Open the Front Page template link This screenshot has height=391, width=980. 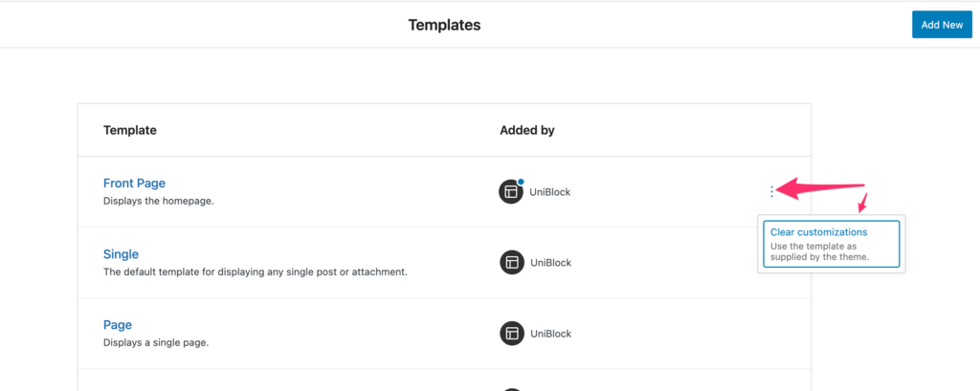134,183
